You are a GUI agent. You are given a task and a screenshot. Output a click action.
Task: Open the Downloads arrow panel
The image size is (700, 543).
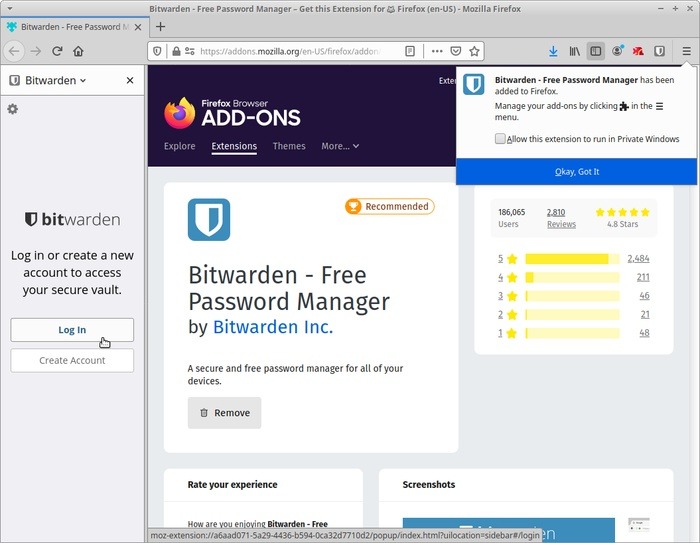[x=553, y=51]
